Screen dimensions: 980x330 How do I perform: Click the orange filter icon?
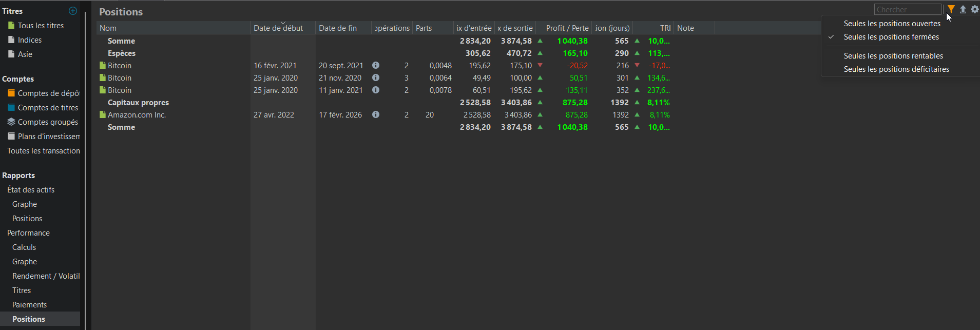(x=951, y=9)
